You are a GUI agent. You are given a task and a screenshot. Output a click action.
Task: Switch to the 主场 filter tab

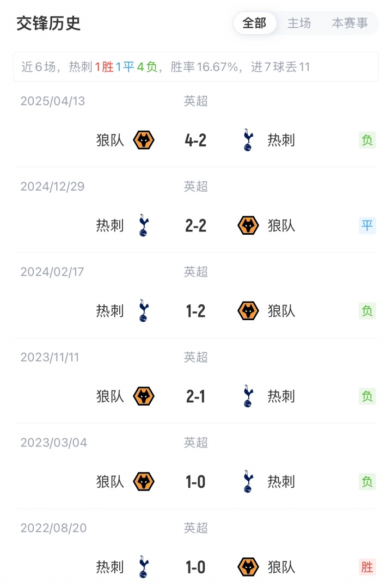(x=299, y=23)
